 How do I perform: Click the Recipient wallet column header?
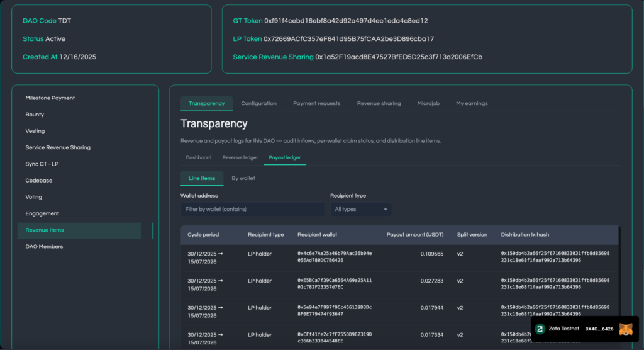(317, 235)
